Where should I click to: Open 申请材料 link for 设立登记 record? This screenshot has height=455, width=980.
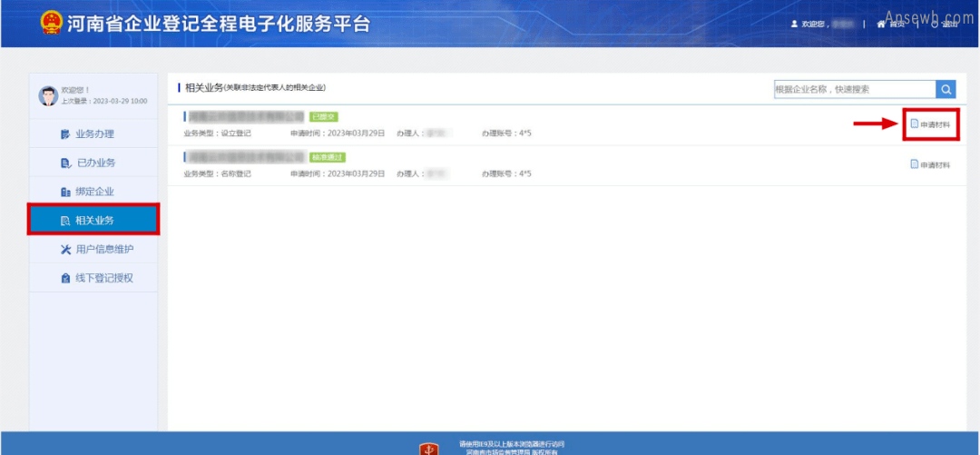tap(935, 125)
